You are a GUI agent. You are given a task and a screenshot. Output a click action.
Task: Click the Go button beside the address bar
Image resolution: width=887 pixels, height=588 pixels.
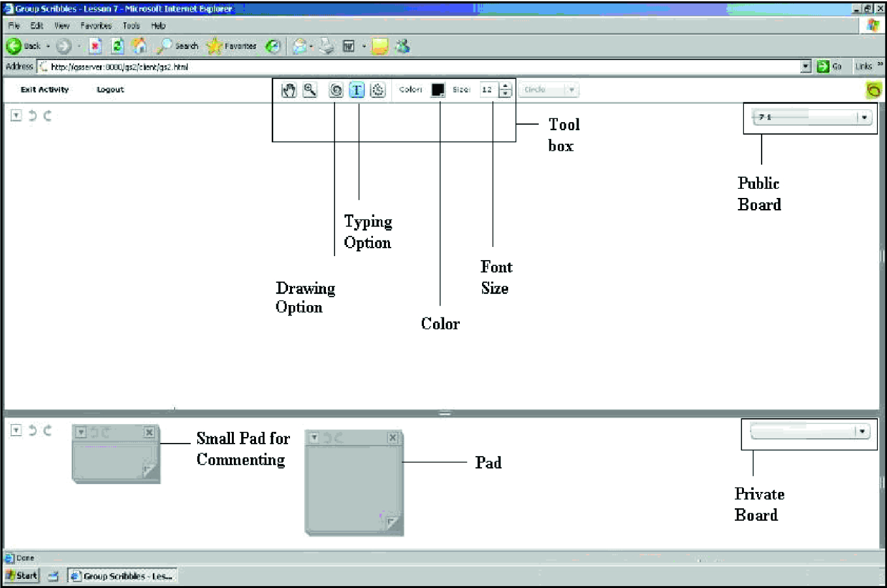830,66
